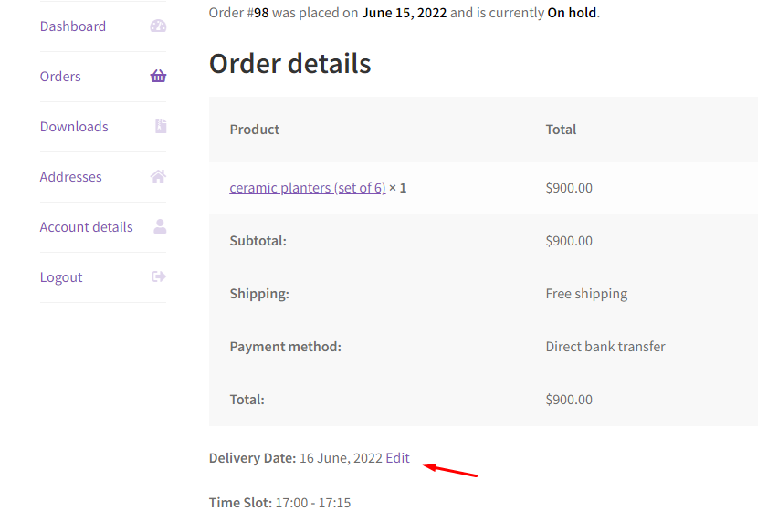Go to the Orders section
This screenshot has width=778, height=532.
pyautogui.click(x=60, y=77)
